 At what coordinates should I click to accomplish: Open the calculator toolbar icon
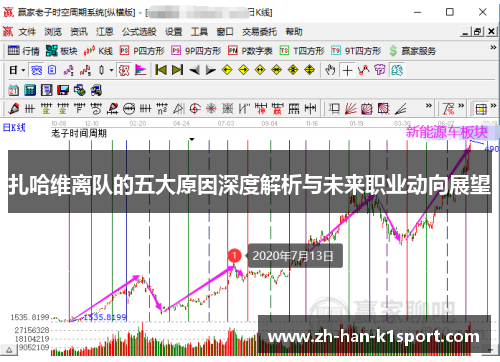click(30, 90)
